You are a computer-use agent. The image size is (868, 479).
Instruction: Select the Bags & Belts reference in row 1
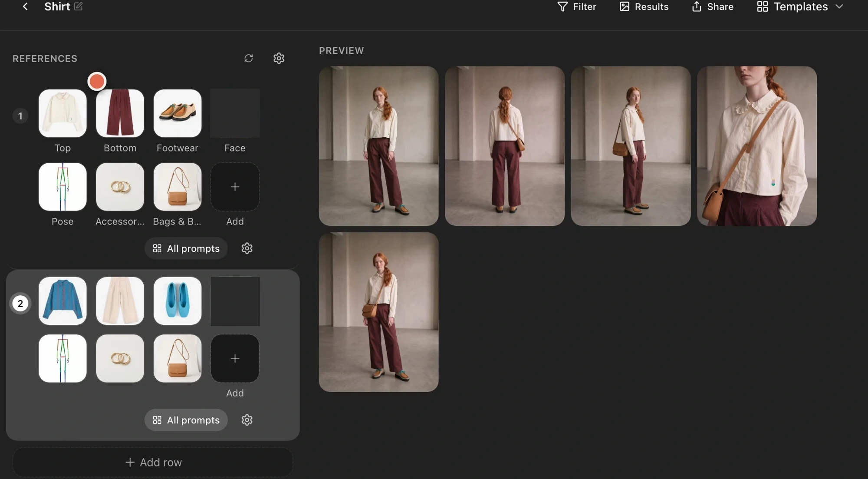tap(178, 187)
